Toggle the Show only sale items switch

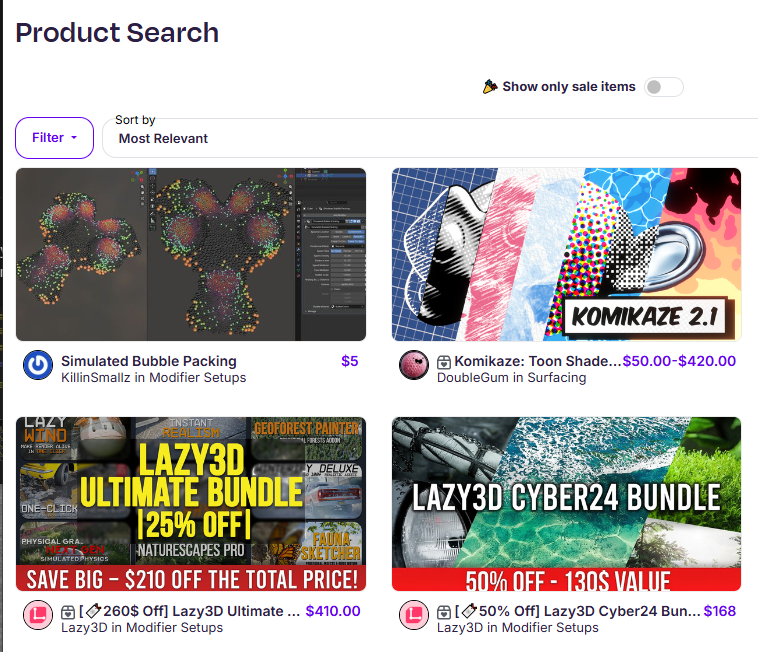click(x=664, y=87)
